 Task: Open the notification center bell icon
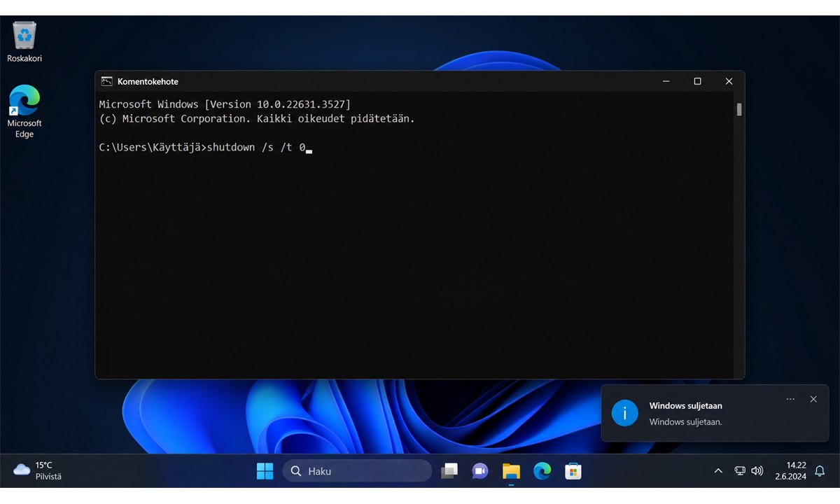820,471
